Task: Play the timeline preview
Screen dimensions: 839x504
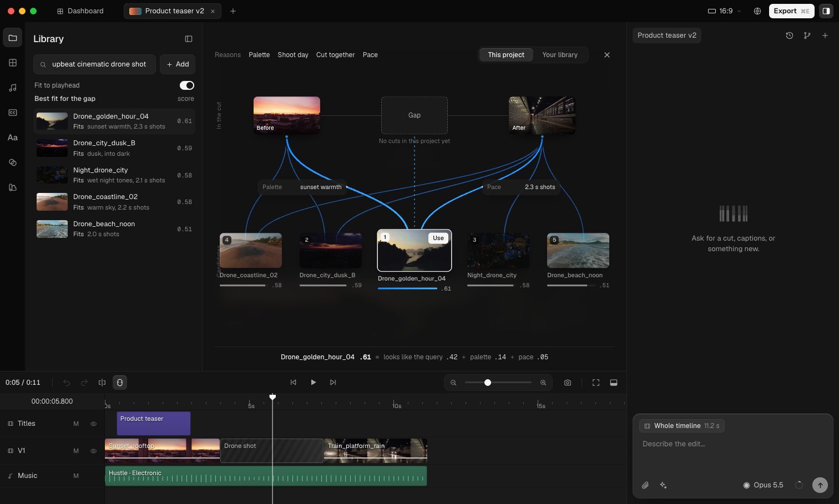Action: [314, 383]
